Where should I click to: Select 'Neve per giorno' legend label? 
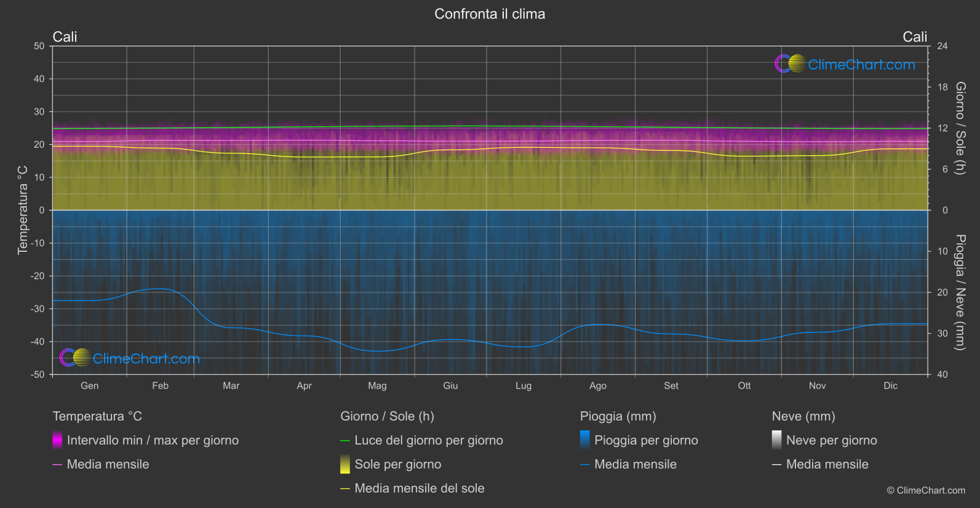click(x=832, y=440)
